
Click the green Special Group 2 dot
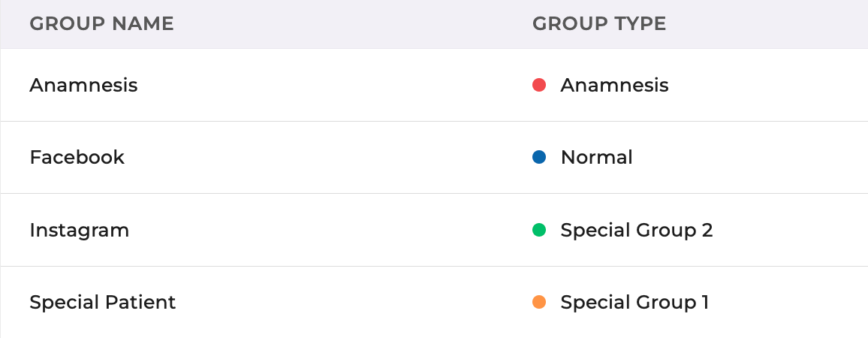pyautogui.click(x=538, y=230)
